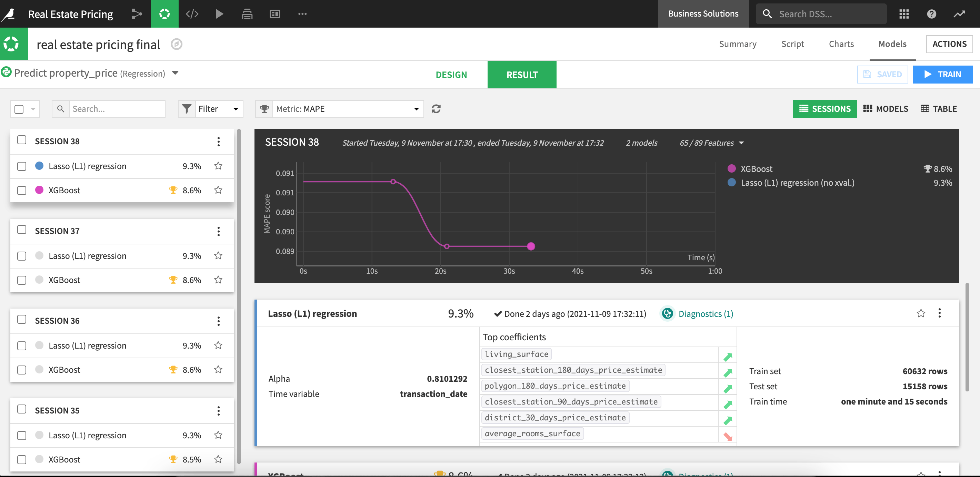
Task: Open the Flow navigation icon
Action: click(x=137, y=14)
